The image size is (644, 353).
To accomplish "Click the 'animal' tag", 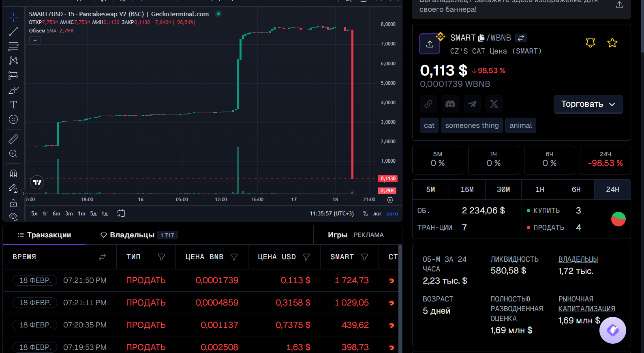I will click(520, 125).
